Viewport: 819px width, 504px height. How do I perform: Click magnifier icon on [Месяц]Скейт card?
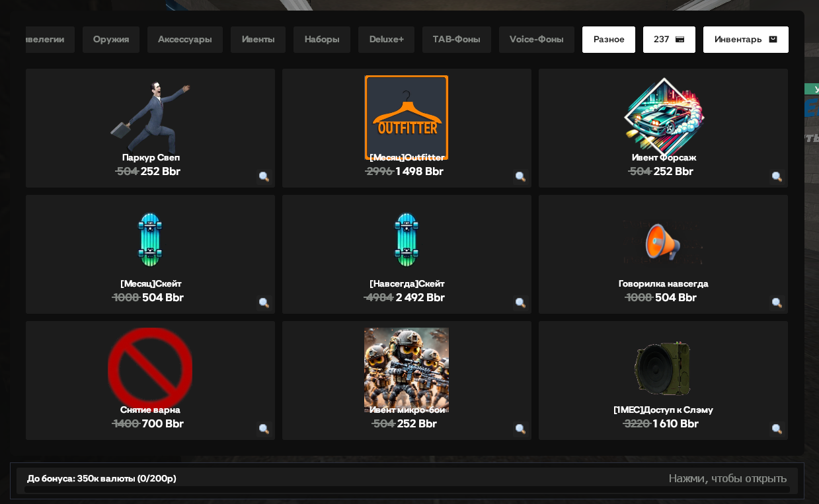(264, 303)
